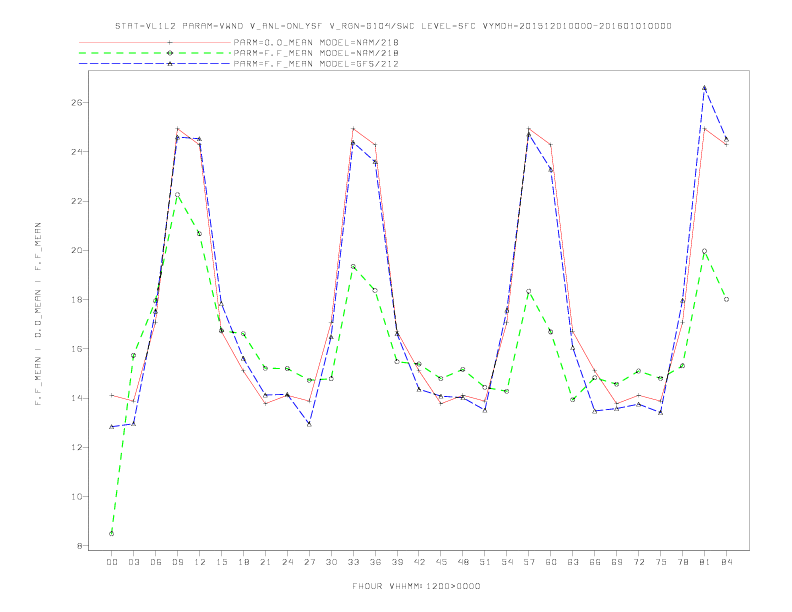Click green circle data point at hour 00

112,534
